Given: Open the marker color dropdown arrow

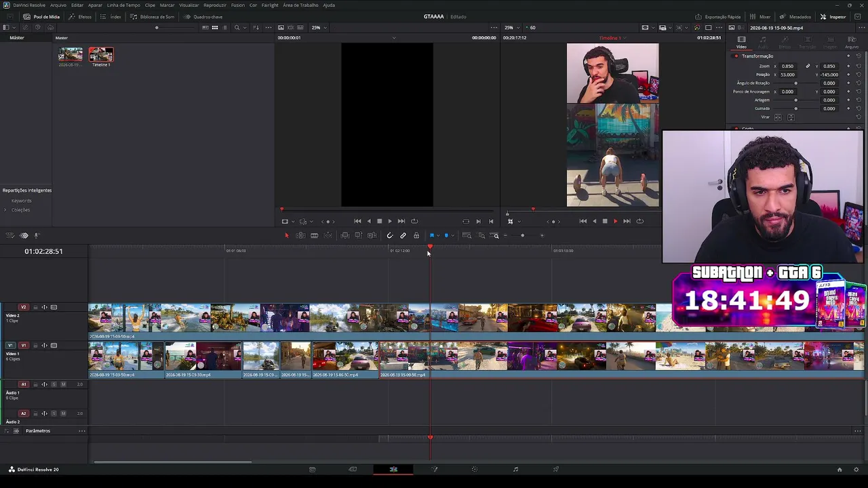Looking at the screenshot, I should coord(452,235).
